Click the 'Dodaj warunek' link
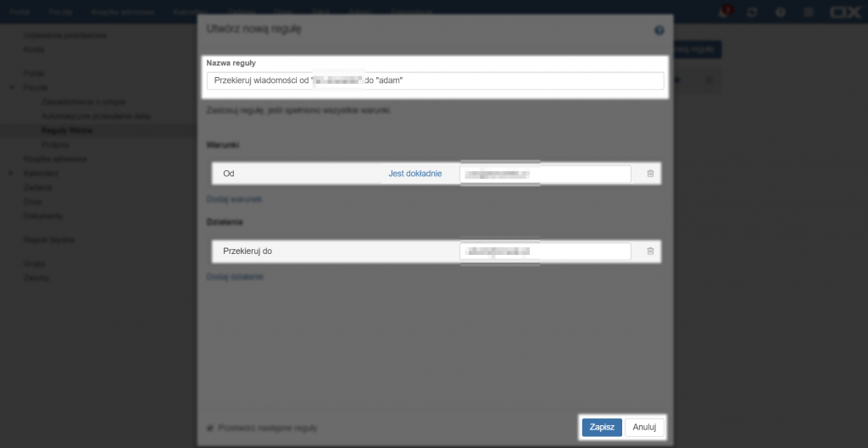Image resolution: width=868 pixels, height=448 pixels. (234, 199)
